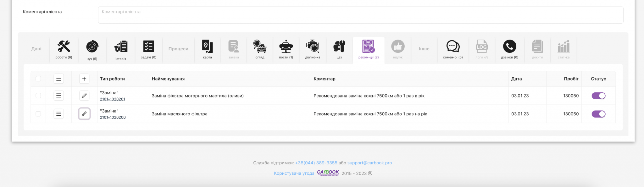Open row menu for 2101-1020201 recommendation
The image size is (644, 187).
[58, 96]
